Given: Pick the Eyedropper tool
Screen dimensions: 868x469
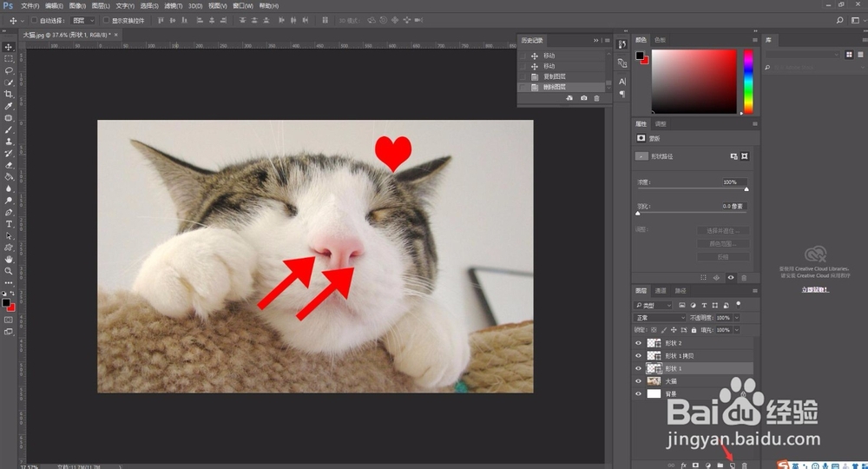Looking at the screenshot, I should coord(9,106).
